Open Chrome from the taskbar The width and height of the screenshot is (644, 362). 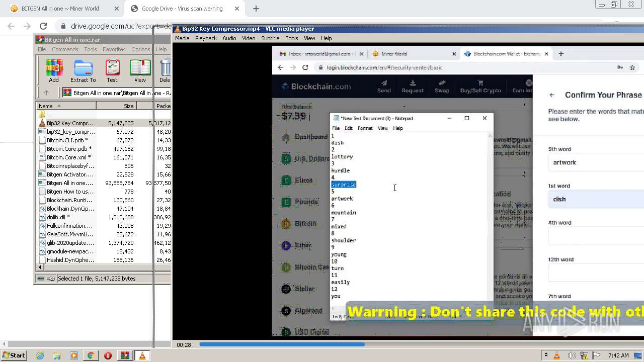pyautogui.click(x=91, y=355)
